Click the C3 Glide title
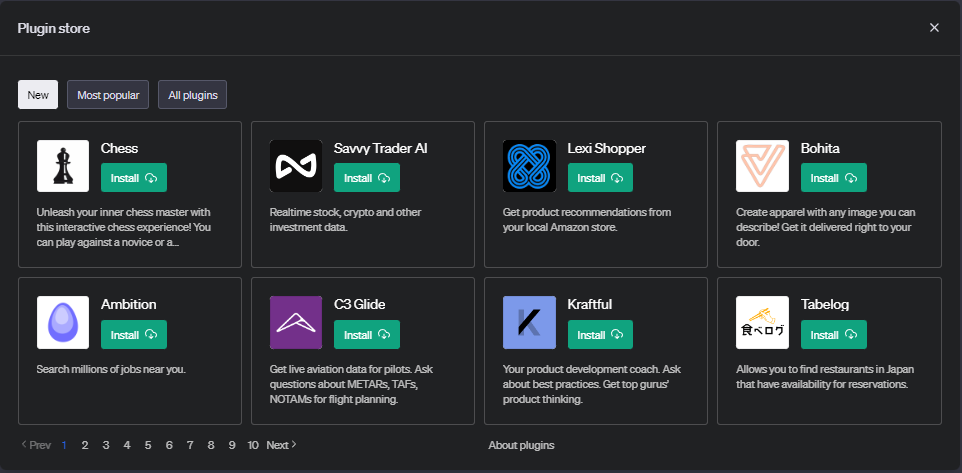Screen dimensions: 962x473 point(360,305)
